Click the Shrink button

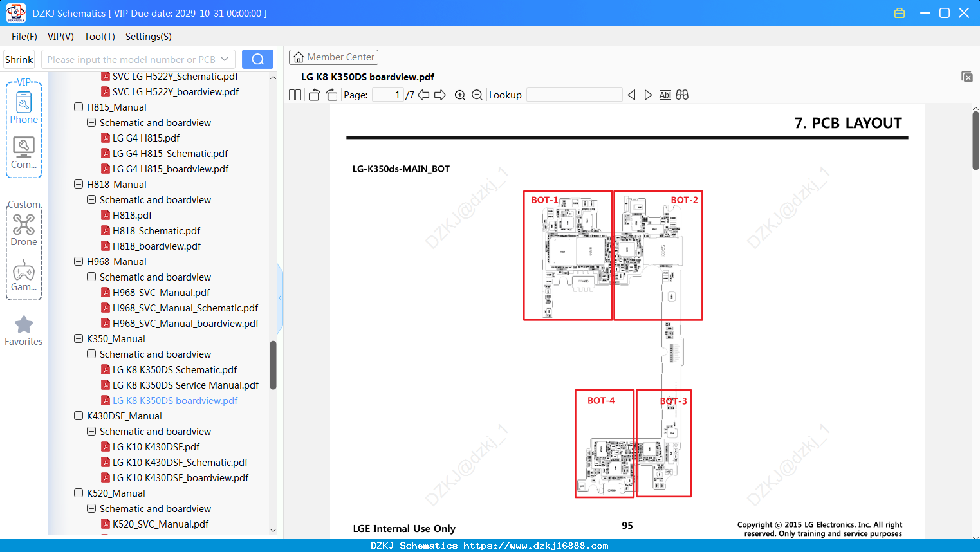19,59
